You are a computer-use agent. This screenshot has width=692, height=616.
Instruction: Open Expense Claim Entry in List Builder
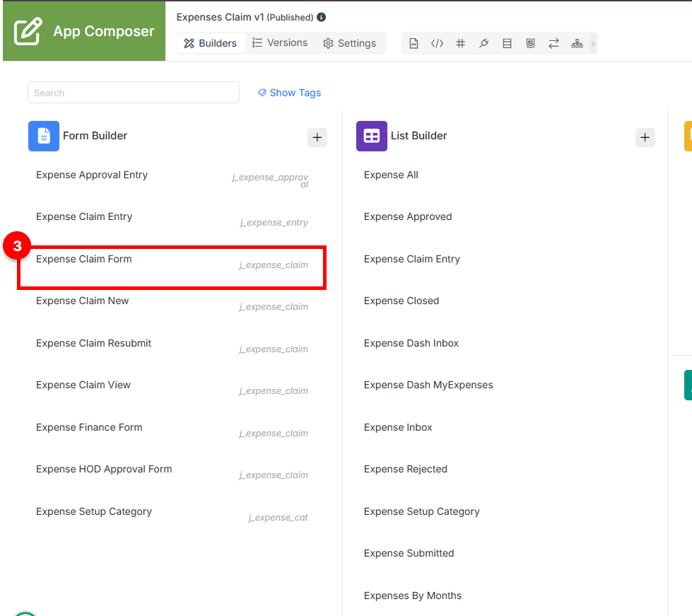point(412,260)
